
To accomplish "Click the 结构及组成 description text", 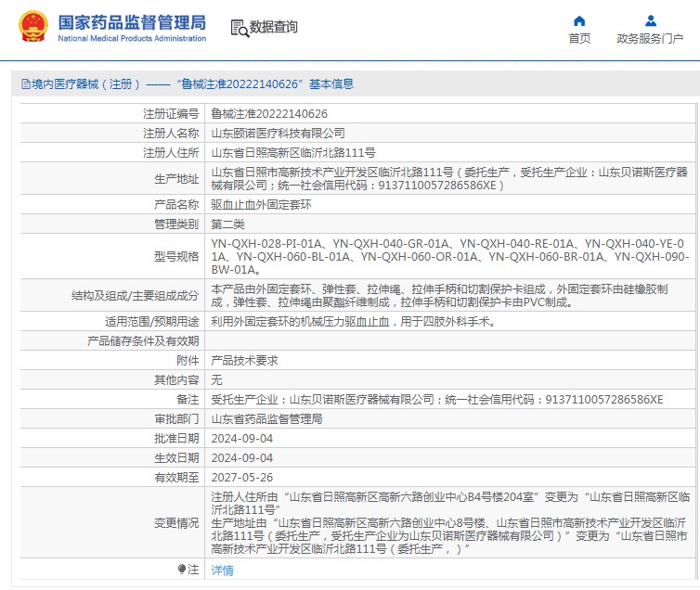I will pyautogui.click(x=439, y=296).
